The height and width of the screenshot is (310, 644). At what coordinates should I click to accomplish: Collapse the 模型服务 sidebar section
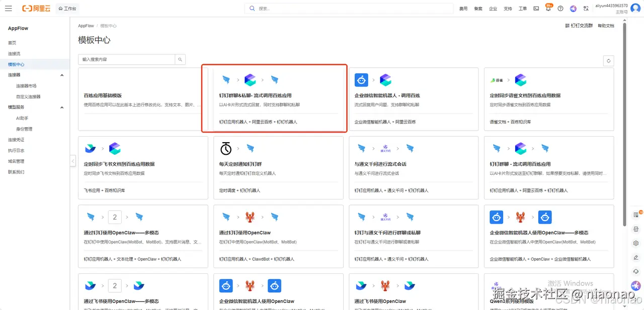pyautogui.click(x=61, y=107)
